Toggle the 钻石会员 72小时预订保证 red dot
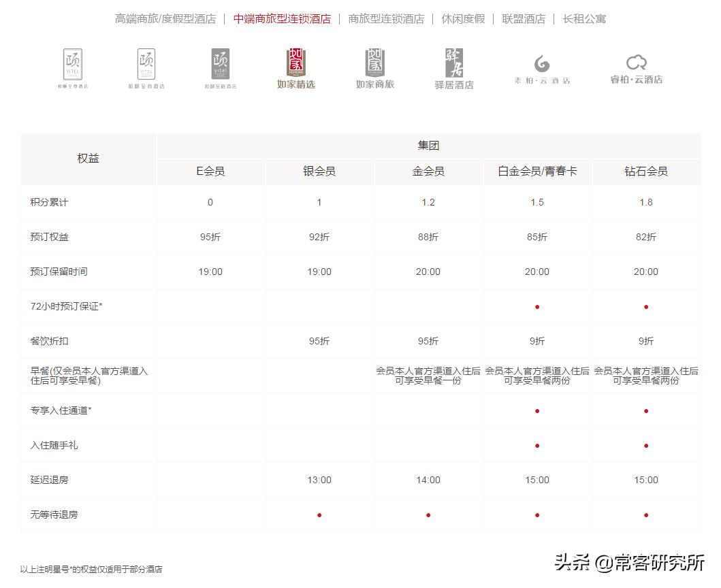721x588 pixels. tap(645, 306)
